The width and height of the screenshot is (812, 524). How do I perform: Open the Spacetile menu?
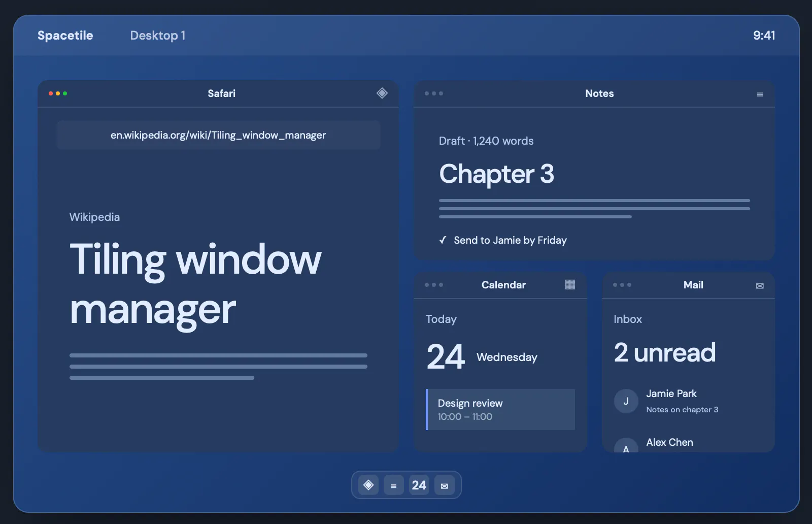(x=65, y=36)
